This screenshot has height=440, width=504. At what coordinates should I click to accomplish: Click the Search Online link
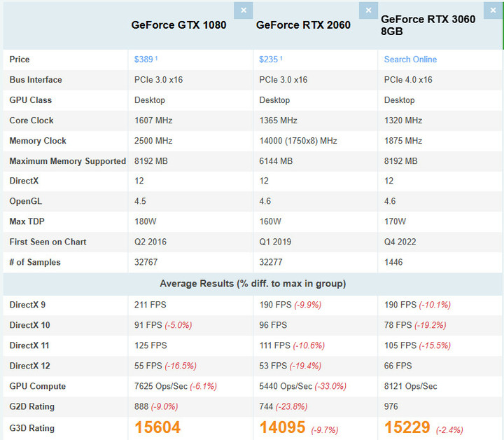click(x=410, y=60)
